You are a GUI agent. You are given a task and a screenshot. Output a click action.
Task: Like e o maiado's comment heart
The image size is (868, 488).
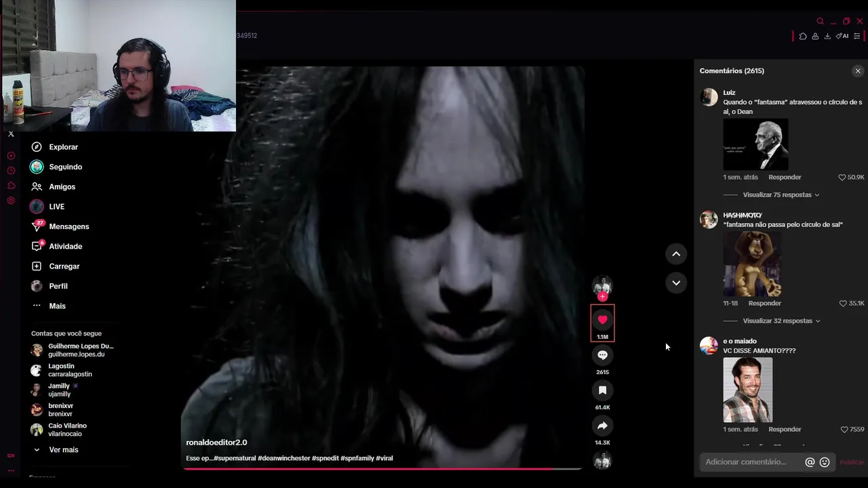(x=844, y=429)
